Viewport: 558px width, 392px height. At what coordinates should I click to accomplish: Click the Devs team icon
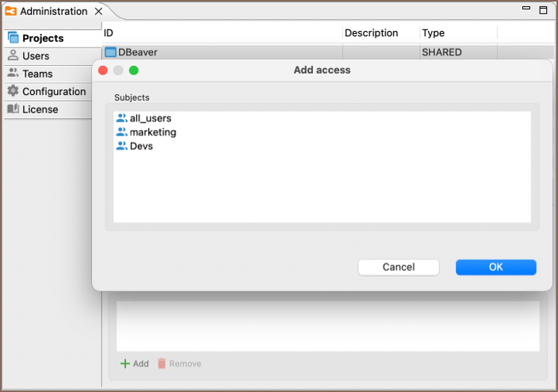pos(121,147)
